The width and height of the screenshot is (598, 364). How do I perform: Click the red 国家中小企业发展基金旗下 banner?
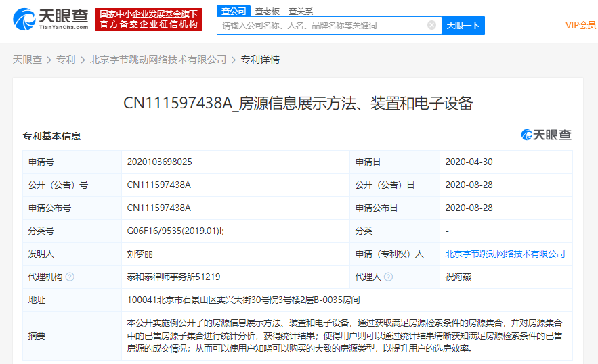coord(148,20)
